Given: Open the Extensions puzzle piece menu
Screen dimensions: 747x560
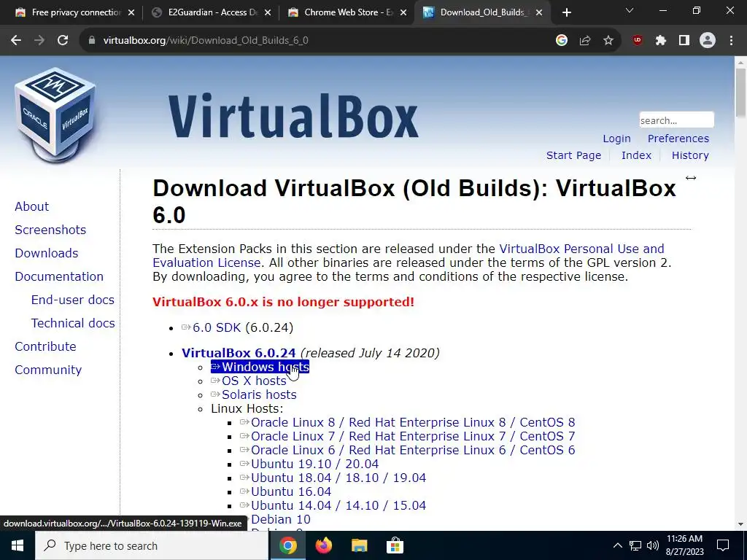Looking at the screenshot, I should click(661, 41).
